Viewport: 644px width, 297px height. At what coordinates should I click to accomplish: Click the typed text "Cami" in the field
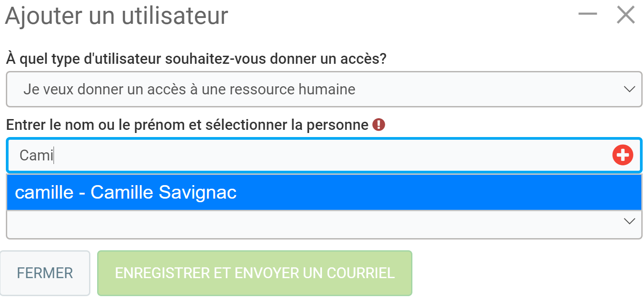tap(36, 155)
